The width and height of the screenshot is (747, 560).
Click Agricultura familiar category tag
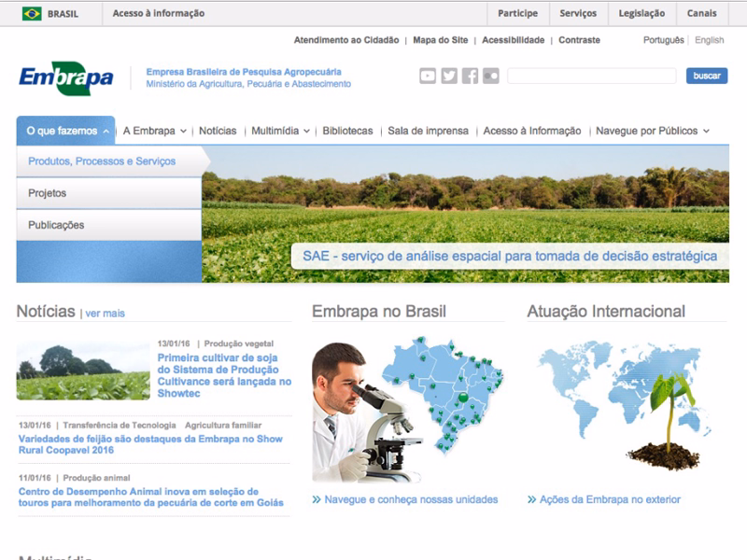(223, 425)
